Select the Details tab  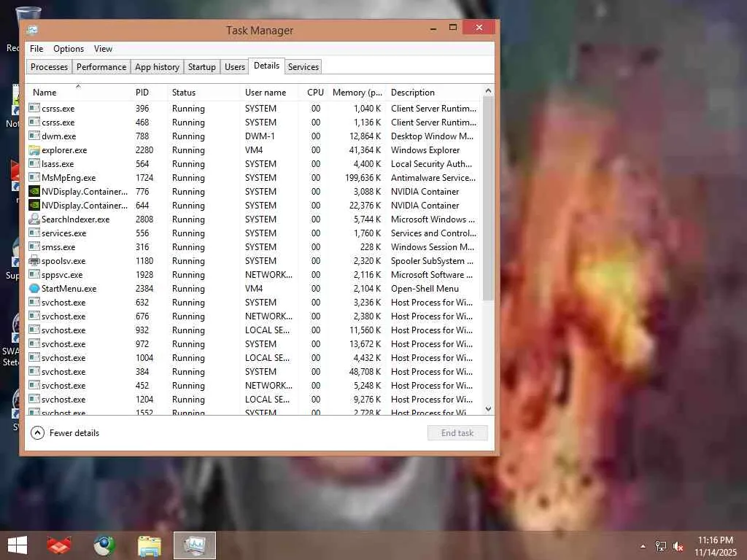[266, 66]
